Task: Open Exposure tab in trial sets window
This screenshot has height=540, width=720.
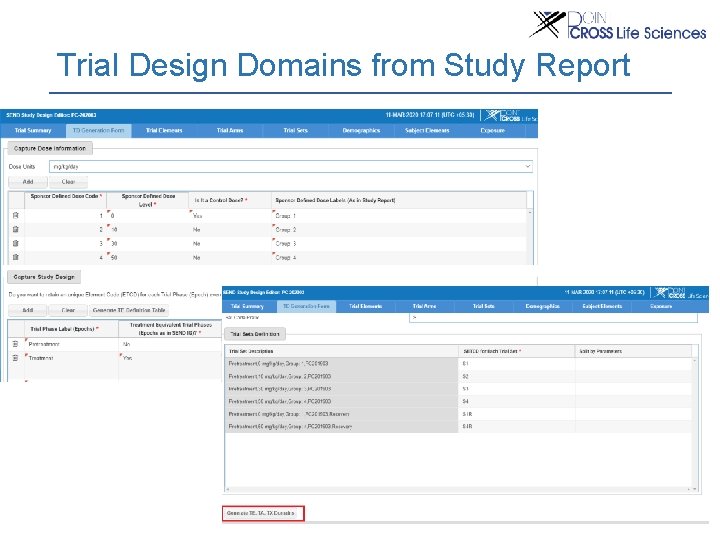Action: (x=661, y=306)
